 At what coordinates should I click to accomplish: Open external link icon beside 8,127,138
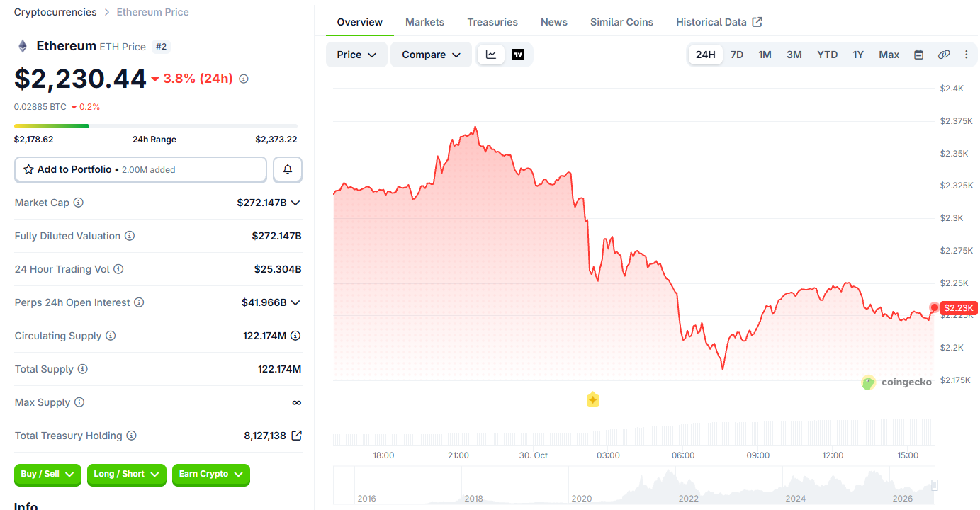click(x=296, y=436)
